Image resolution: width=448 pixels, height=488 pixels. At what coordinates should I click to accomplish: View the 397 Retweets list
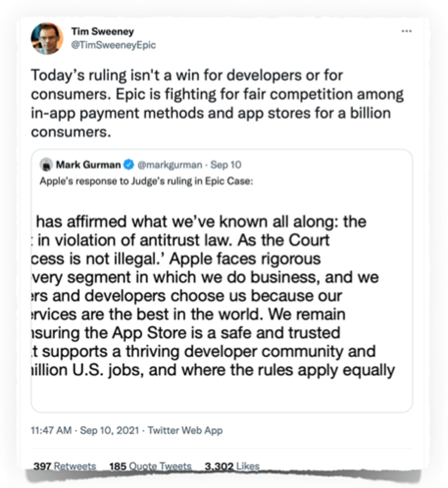pos(64,466)
